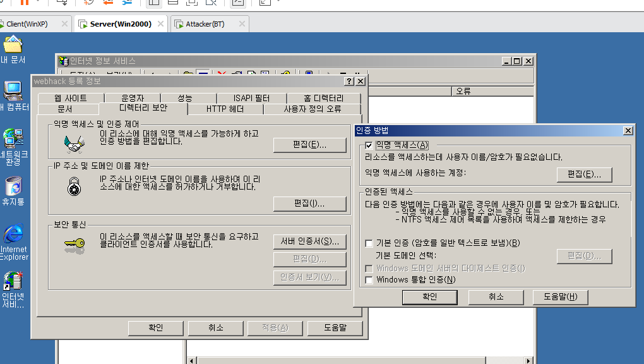Cancel the 인증 방법 dialog with 취소
The height and width of the screenshot is (364, 644).
(496, 297)
